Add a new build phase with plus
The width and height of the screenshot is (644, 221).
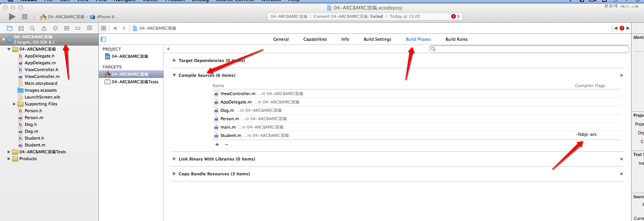click(x=168, y=49)
